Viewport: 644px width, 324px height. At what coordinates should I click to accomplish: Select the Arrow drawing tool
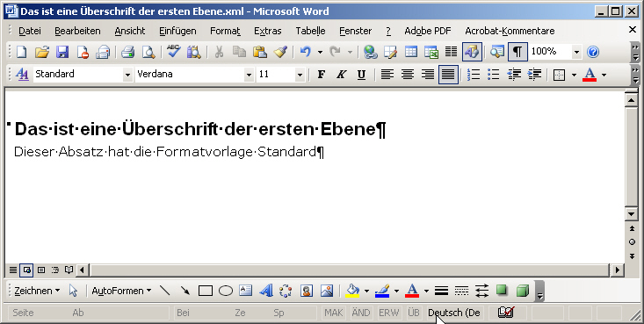click(185, 291)
